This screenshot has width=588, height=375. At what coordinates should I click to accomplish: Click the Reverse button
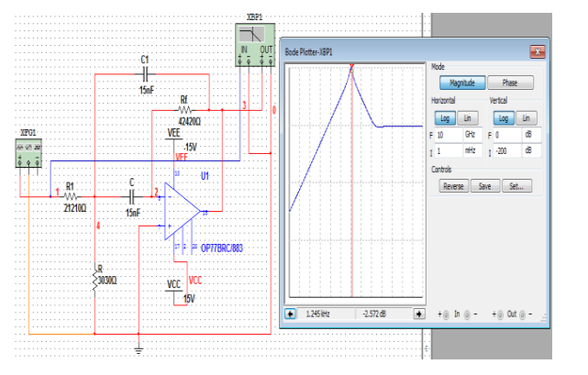(454, 186)
